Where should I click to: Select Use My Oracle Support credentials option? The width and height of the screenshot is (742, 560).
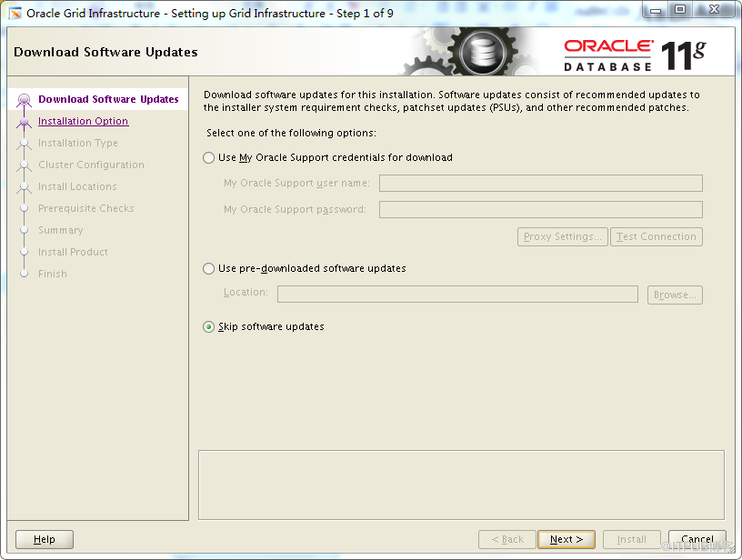point(209,157)
